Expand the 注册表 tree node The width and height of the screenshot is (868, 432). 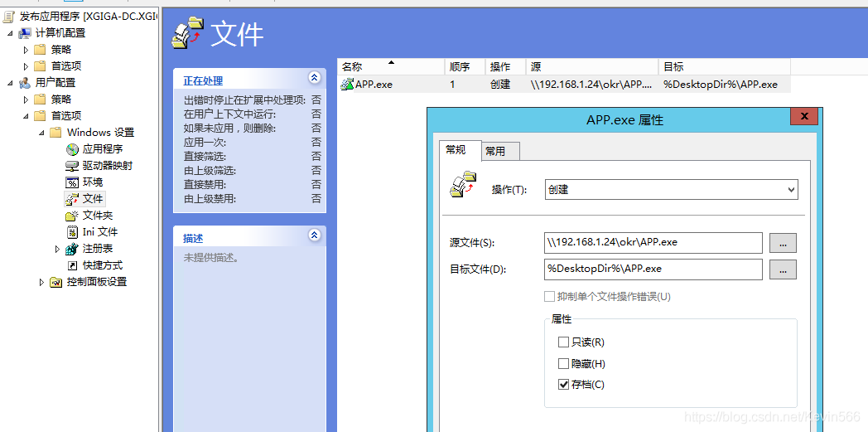58,250
